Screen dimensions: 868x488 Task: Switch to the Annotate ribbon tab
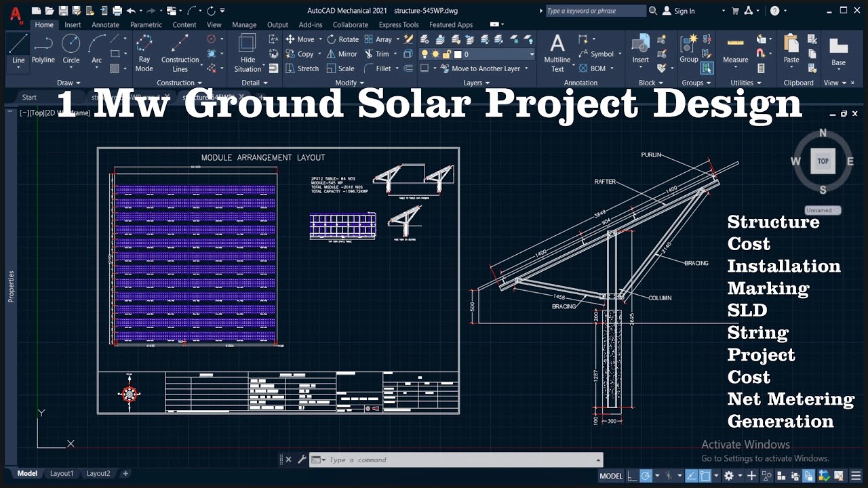(x=105, y=24)
